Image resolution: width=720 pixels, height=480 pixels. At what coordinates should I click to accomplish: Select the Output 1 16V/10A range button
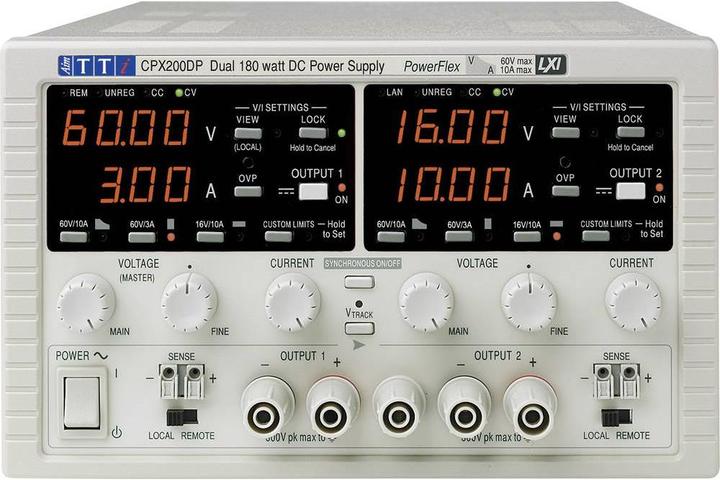click(x=210, y=237)
